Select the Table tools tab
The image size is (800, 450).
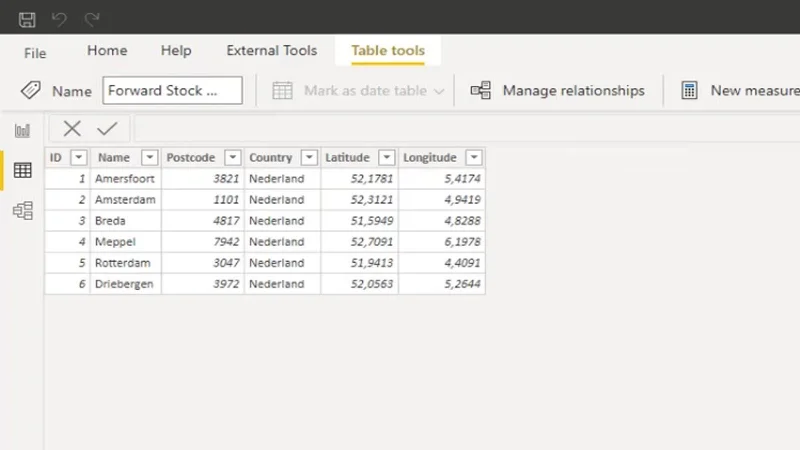(x=388, y=51)
